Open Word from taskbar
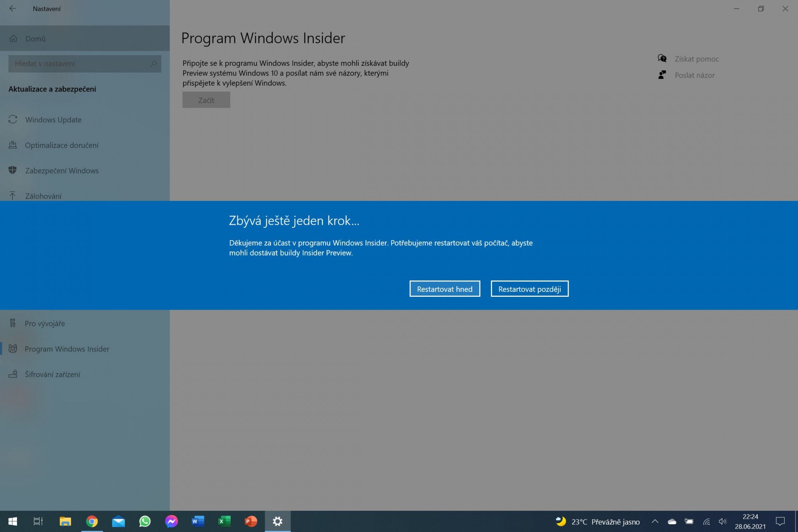Viewport: 798px width, 532px height. pos(198,521)
